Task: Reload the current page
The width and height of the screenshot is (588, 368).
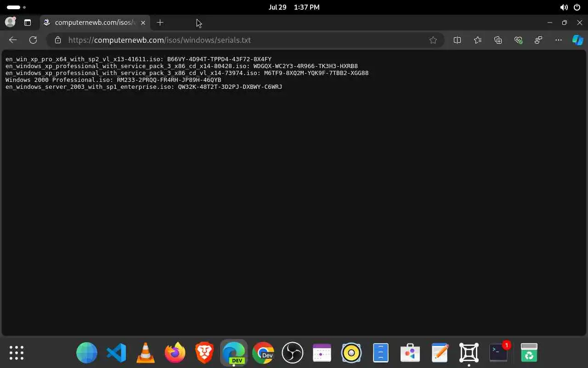Action: [33, 40]
